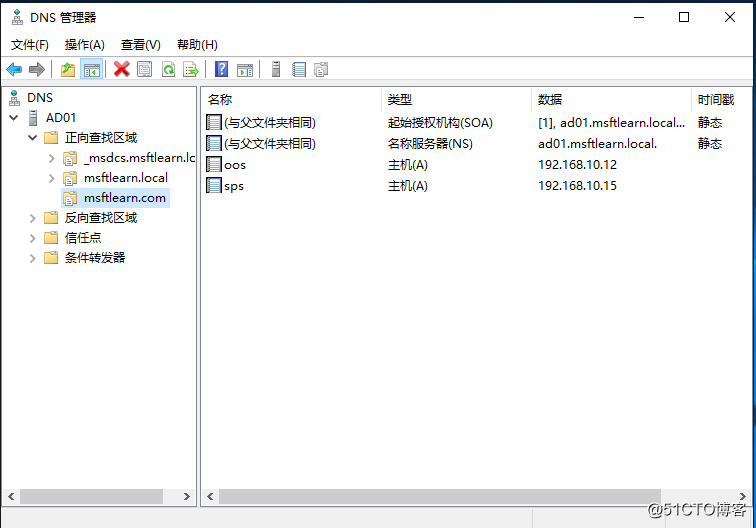Viewport: 756px width, 528px height.
Task: Click the oos record icon
Action: [214, 164]
